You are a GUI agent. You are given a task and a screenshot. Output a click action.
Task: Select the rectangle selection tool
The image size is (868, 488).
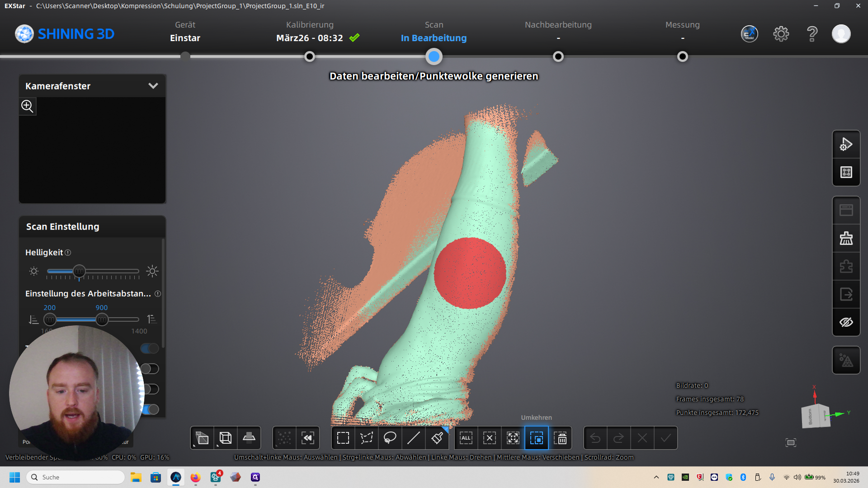click(x=343, y=438)
